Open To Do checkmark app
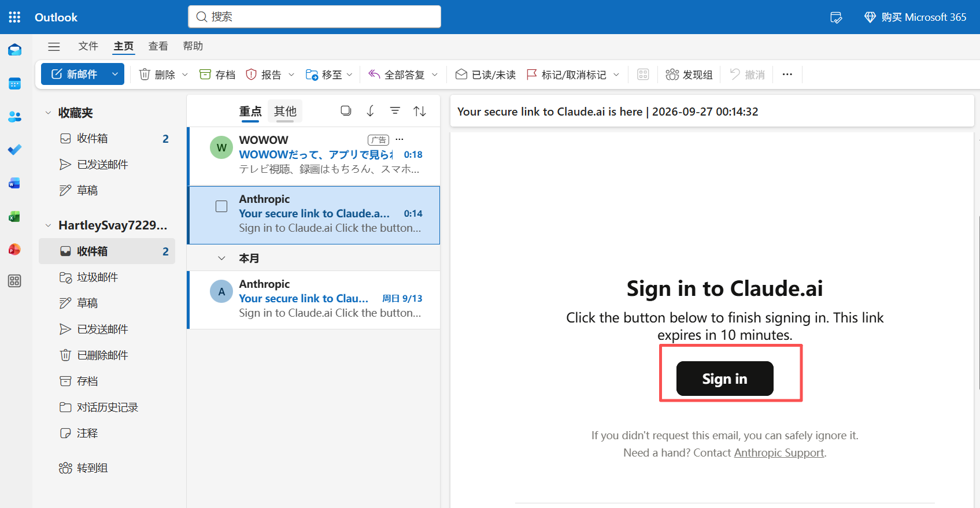The image size is (980, 508). point(14,150)
